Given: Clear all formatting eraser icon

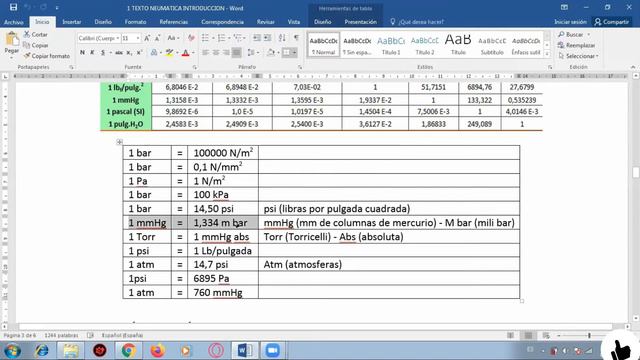Looking at the screenshot, I should pos(191,38).
